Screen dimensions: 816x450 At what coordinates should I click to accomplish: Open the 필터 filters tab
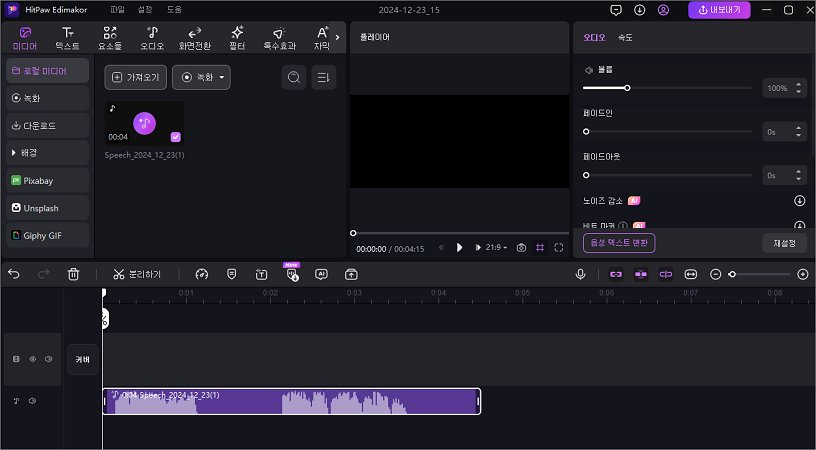tap(237, 38)
